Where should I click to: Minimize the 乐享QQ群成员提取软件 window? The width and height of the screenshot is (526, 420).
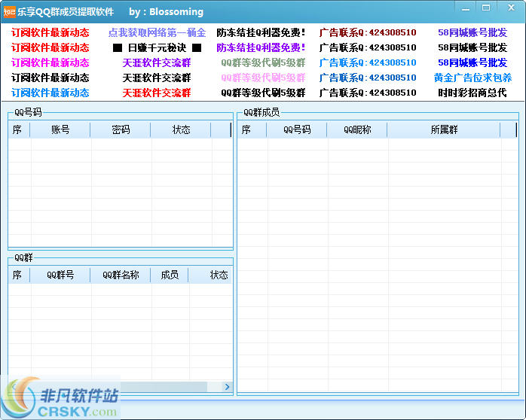click(466, 8)
